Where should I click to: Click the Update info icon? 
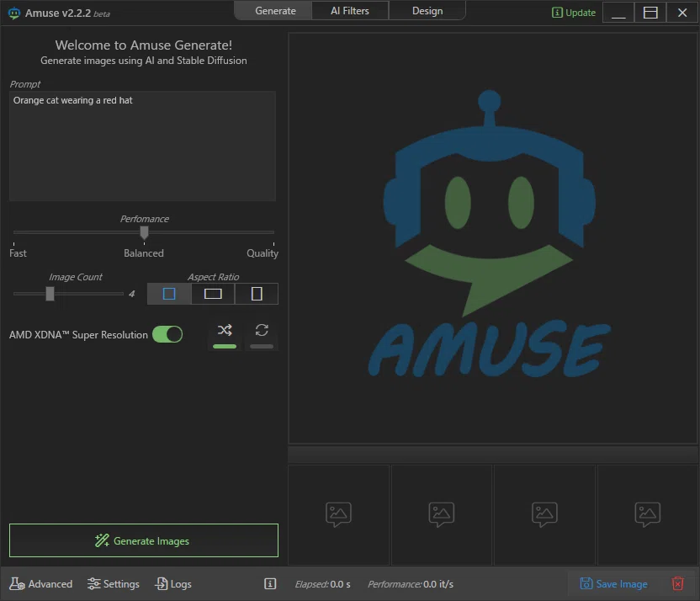tap(557, 13)
